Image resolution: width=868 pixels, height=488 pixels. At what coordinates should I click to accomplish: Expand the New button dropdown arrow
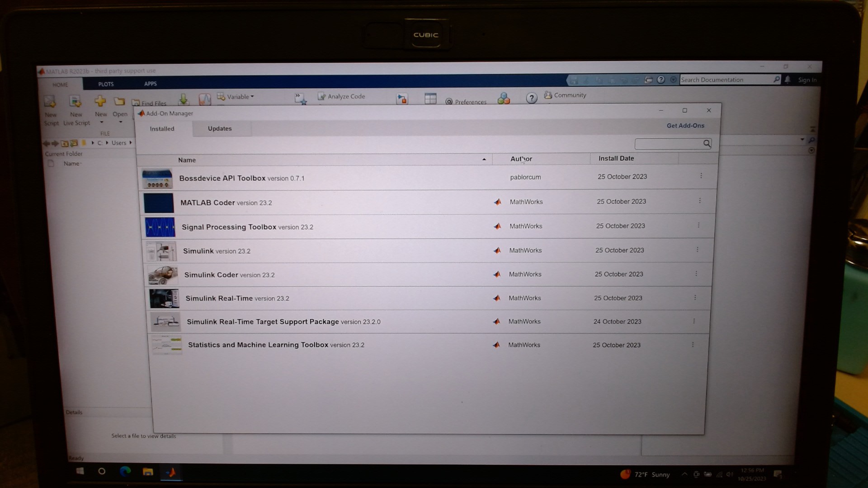click(100, 122)
